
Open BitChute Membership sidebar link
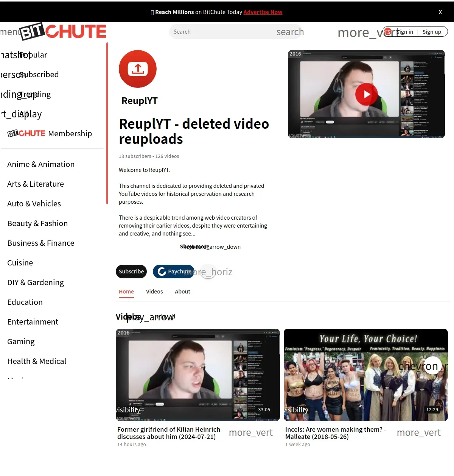pyautogui.click(x=50, y=134)
